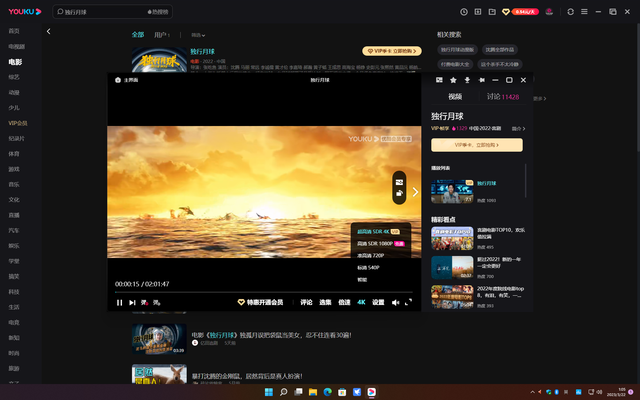
Task: Open 少儿 category in sidebar
Action: pos(14,108)
